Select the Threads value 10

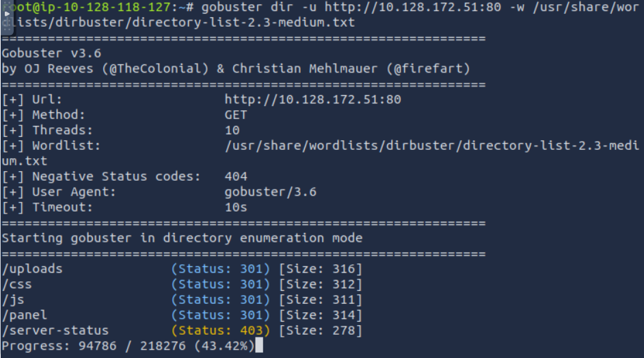[x=232, y=130]
